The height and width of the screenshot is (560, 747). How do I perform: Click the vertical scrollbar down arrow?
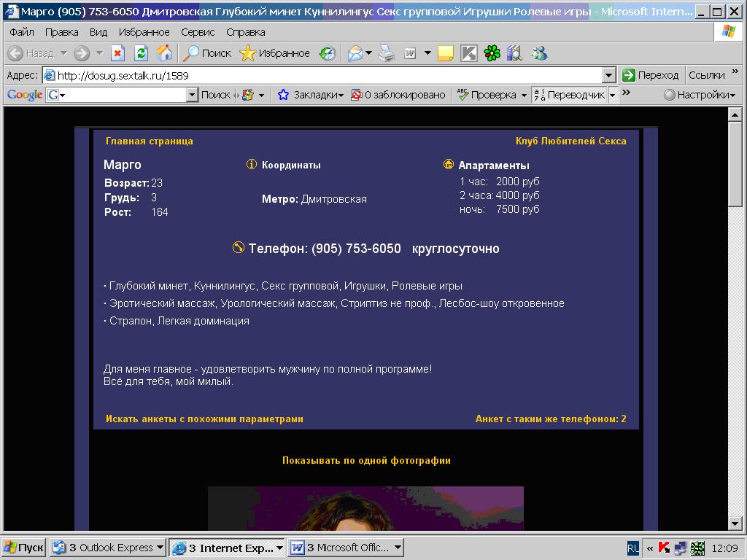[x=735, y=524]
